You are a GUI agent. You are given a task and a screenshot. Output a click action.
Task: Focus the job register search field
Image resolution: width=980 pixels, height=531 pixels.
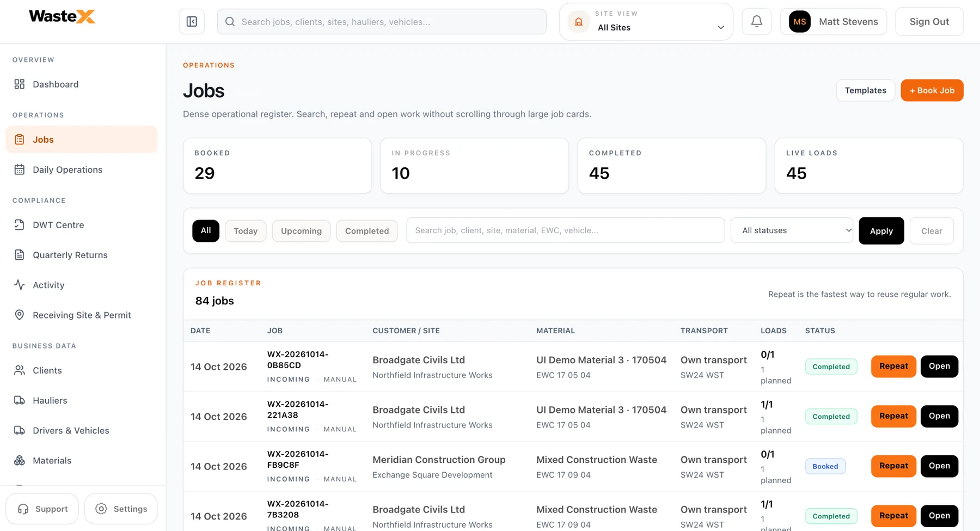pyautogui.click(x=565, y=230)
